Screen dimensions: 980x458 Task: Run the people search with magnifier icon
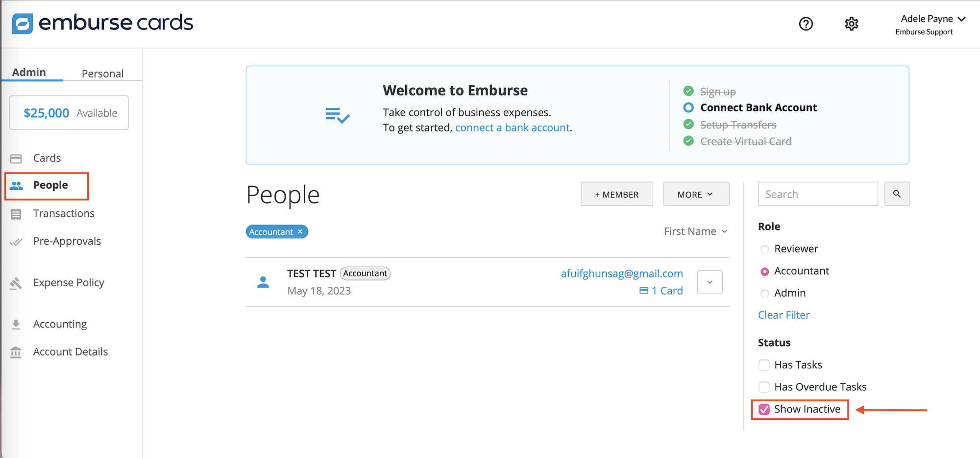(897, 194)
